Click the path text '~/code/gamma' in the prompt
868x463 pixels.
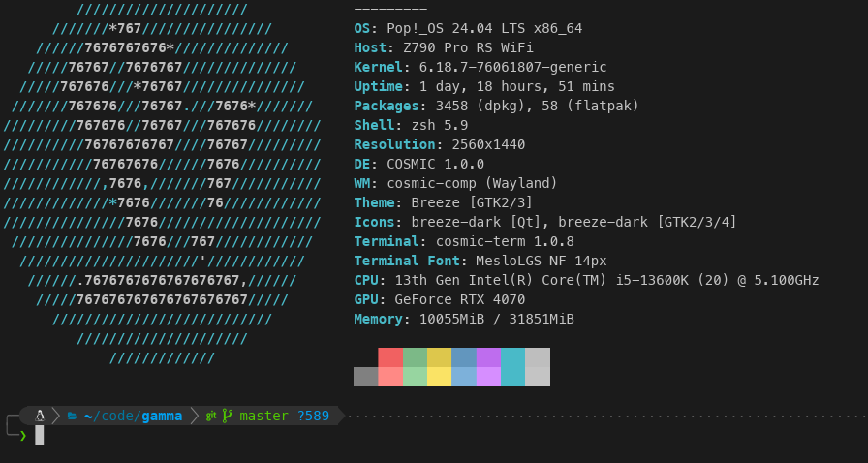click(x=133, y=416)
